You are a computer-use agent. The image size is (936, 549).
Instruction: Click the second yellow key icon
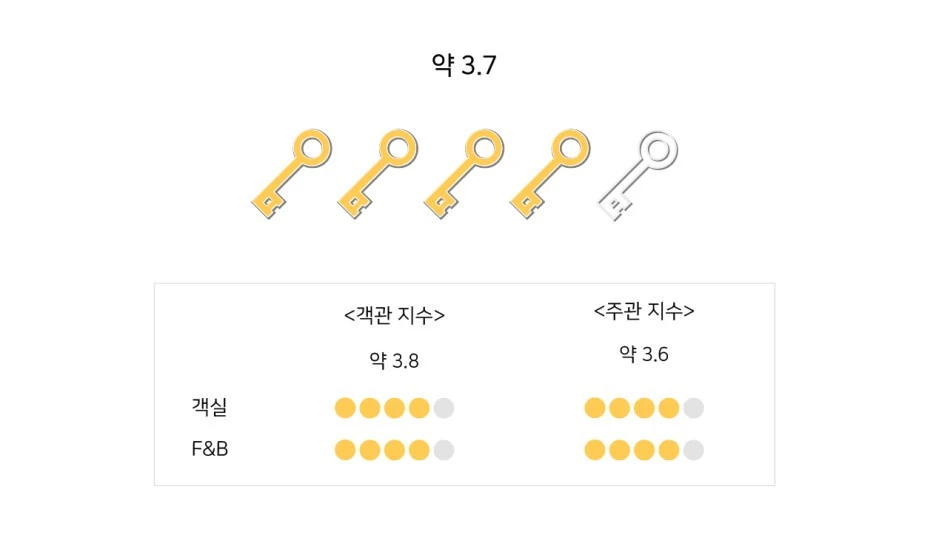point(378,174)
